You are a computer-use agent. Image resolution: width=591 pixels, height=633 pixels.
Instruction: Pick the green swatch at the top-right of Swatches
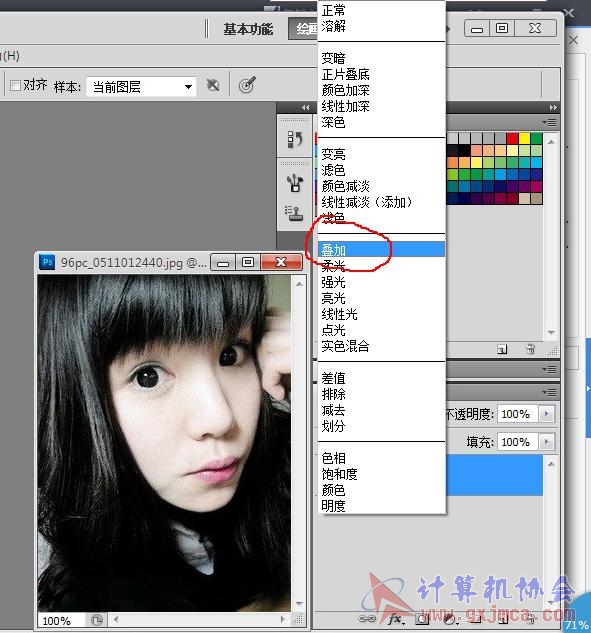pyautogui.click(x=537, y=138)
